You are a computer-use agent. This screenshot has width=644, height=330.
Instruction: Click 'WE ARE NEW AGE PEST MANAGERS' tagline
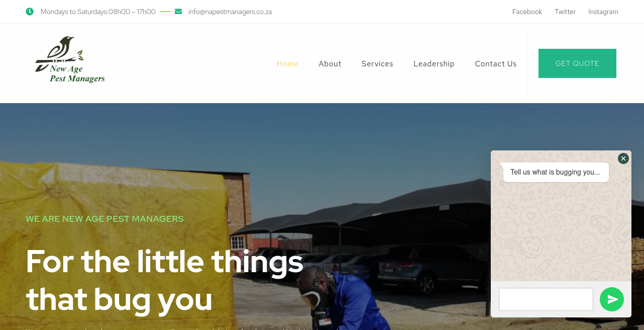click(x=104, y=219)
